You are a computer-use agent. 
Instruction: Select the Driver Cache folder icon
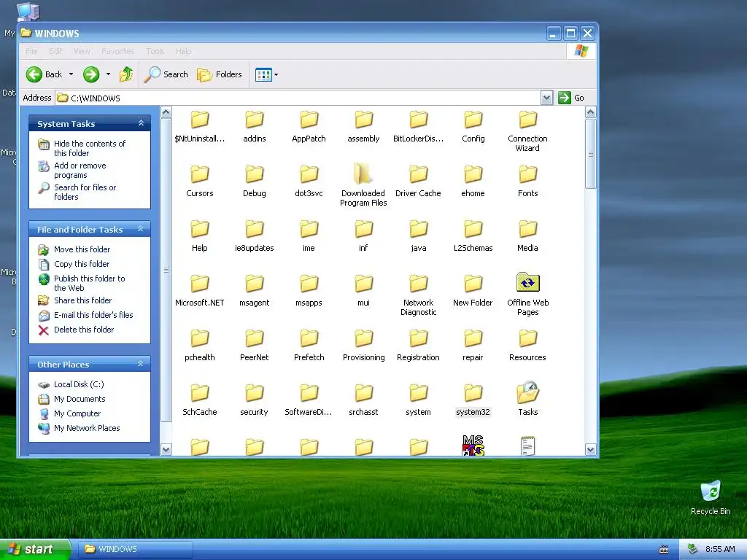coord(418,174)
